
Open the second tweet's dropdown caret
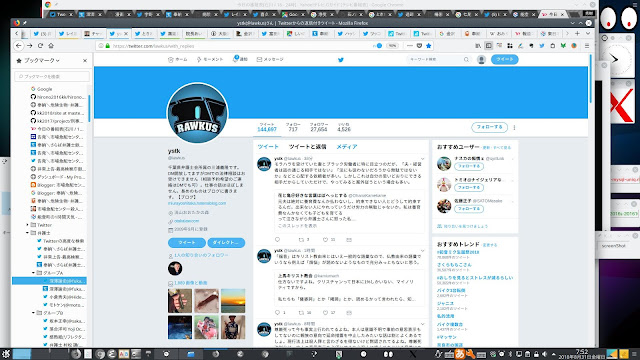coord(422,251)
